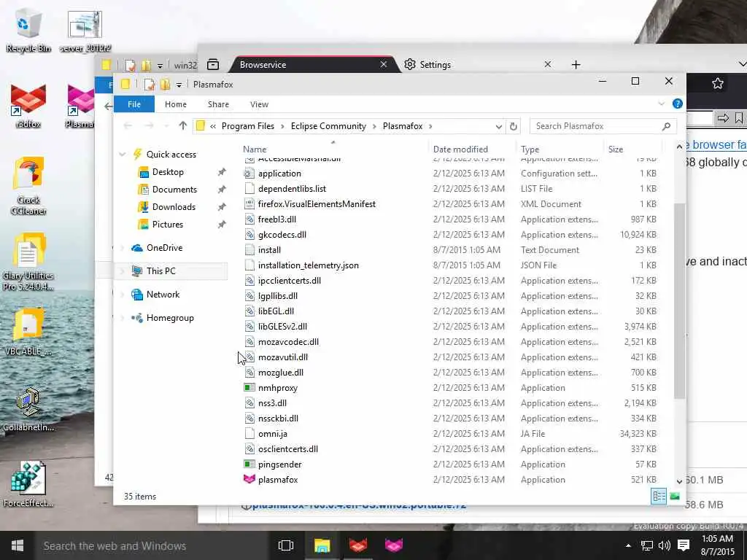Screen dimensions: 747x560
Task: Select Documents in Quick access
Action: pos(174,190)
